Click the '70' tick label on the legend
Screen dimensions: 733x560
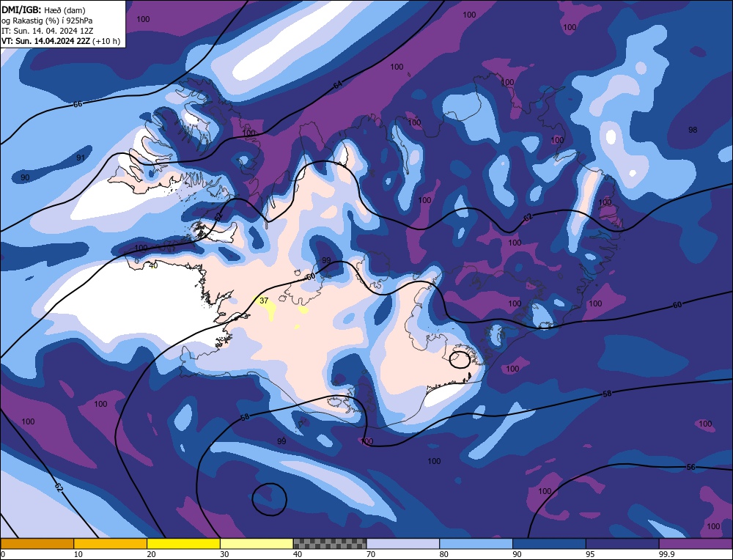click(371, 554)
